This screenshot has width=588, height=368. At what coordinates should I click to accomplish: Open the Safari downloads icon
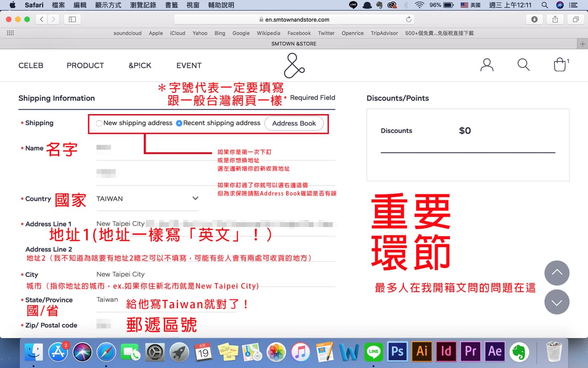(534, 19)
